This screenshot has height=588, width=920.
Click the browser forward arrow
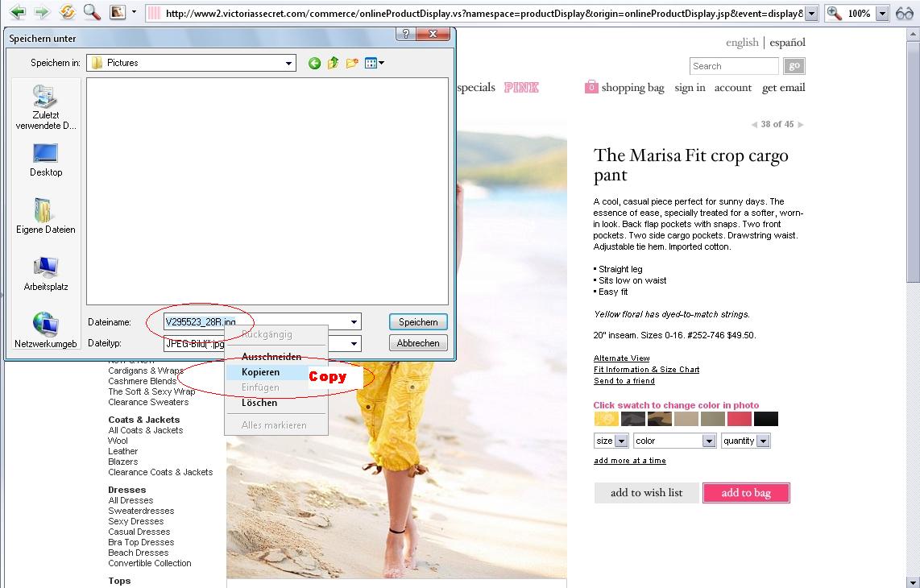41,13
